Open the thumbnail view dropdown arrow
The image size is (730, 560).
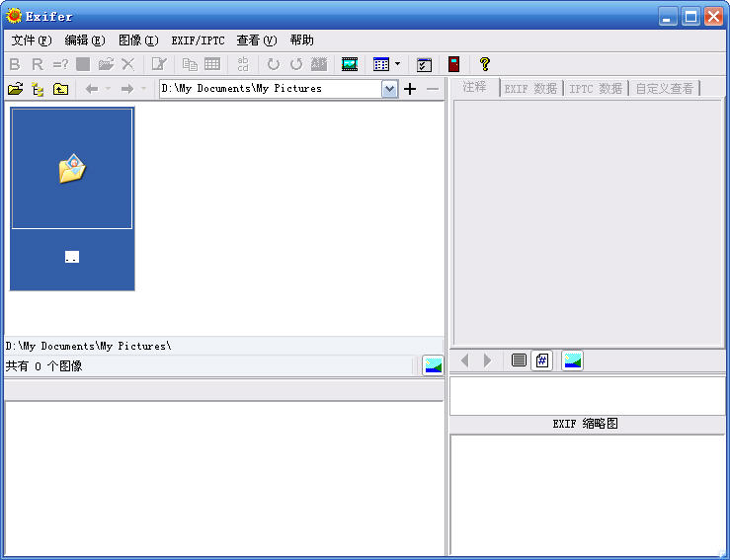click(397, 64)
